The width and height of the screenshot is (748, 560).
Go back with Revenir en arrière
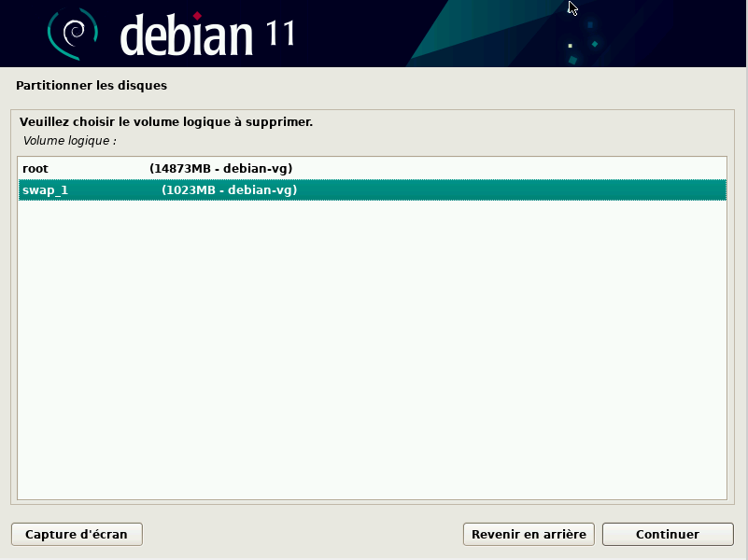(x=529, y=534)
